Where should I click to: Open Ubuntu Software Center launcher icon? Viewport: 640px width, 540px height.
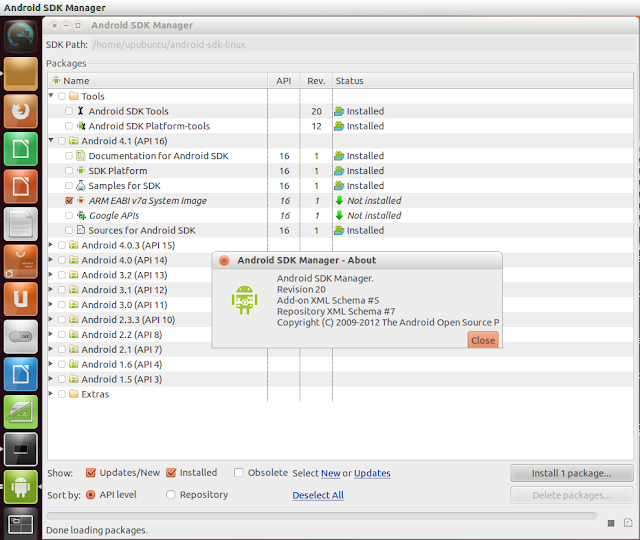tap(20, 262)
